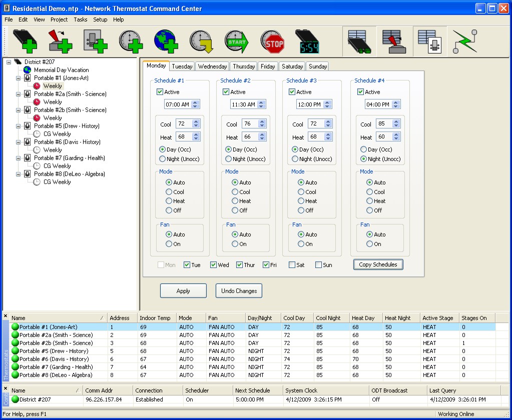
Task: Collapse Portable #5 (Drew - History) node
Action: pos(19,126)
